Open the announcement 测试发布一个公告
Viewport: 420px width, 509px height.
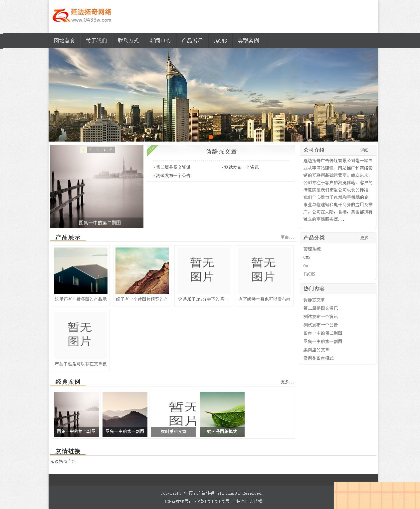[173, 176]
